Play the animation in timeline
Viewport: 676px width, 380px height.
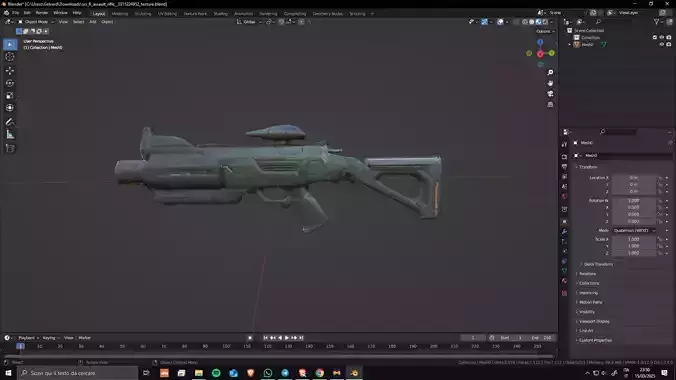point(287,338)
